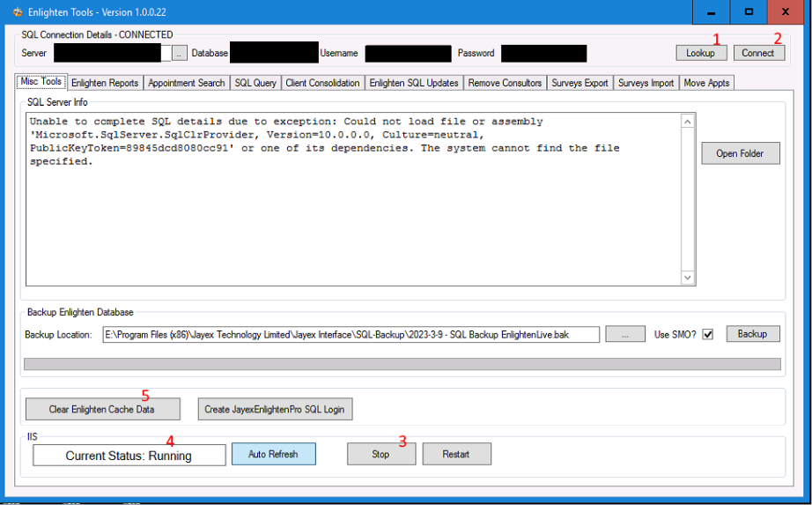Maximize the Enlighten Tools window
Viewport: 812px width, 505px height.
point(749,12)
